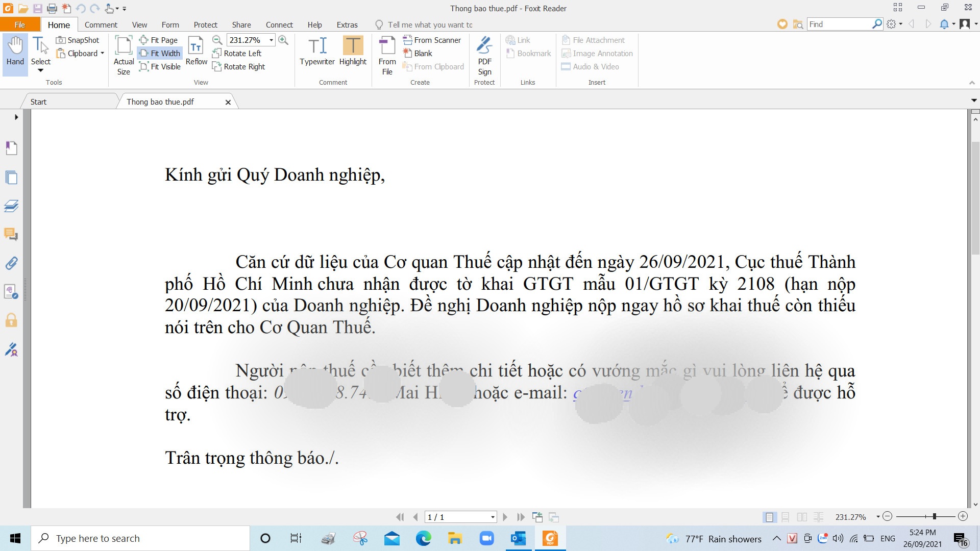980x551 pixels.
Task: Open Comments panel in sidebar
Action: [11, 234]
